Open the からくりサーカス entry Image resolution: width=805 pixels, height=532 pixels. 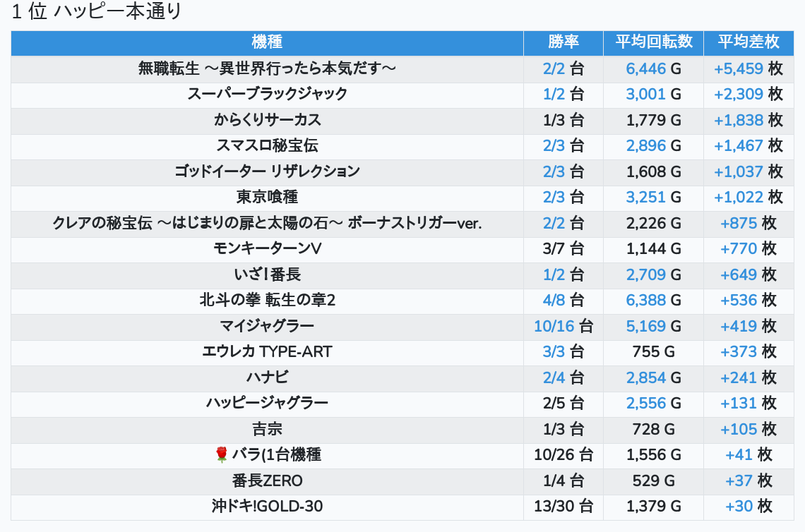[x=267, y=120]
